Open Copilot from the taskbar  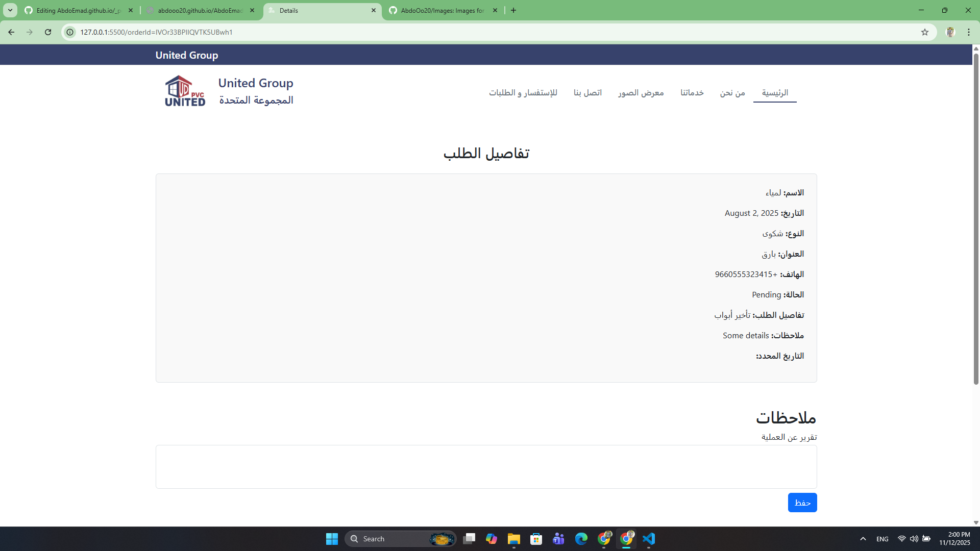[x=492, y=538]
